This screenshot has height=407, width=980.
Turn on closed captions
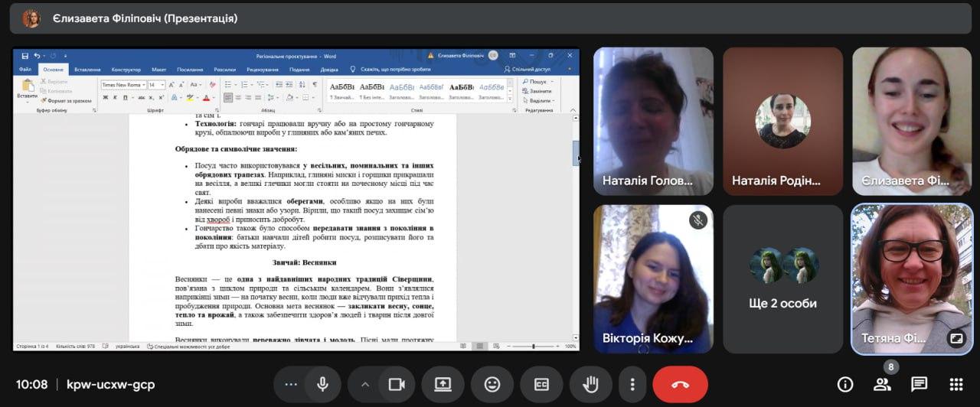[x=541, y=384]
